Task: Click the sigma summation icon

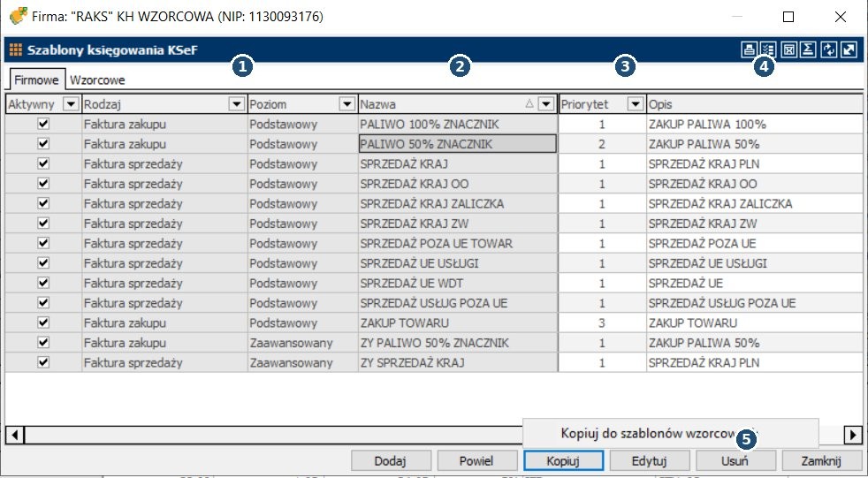Action: click(x=808, y=50)
